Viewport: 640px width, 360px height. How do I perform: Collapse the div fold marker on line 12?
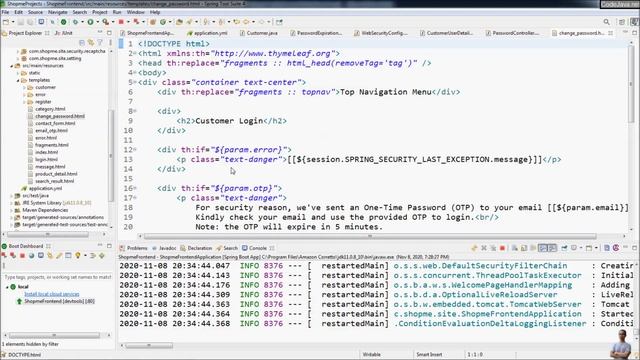(135, 150)
